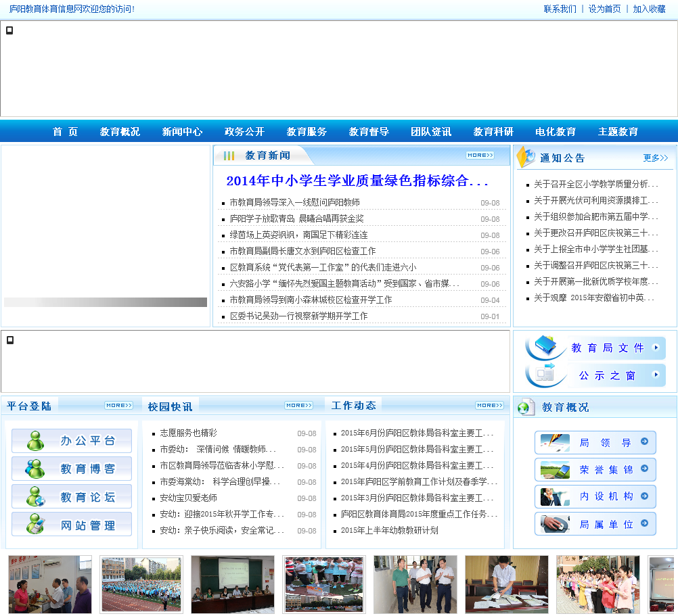The image size is (678, 616).
Task: Click 设为首页 in the top bar
Action: point(604,9)
